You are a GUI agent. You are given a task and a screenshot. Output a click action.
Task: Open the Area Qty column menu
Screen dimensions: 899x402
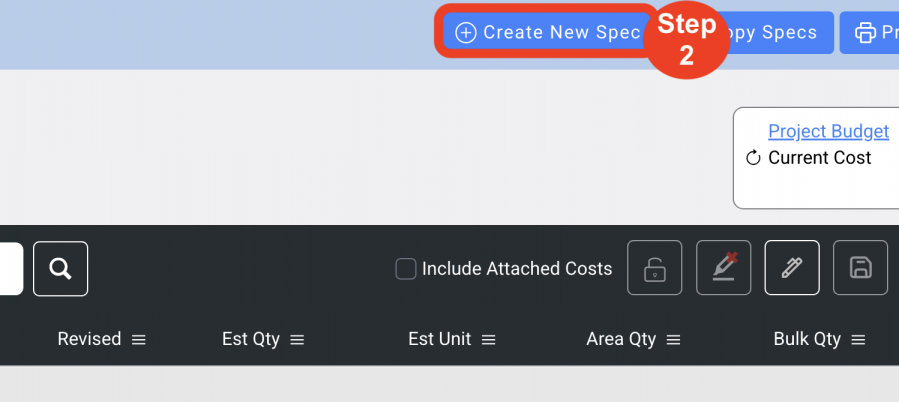click(x=673, y=339)
